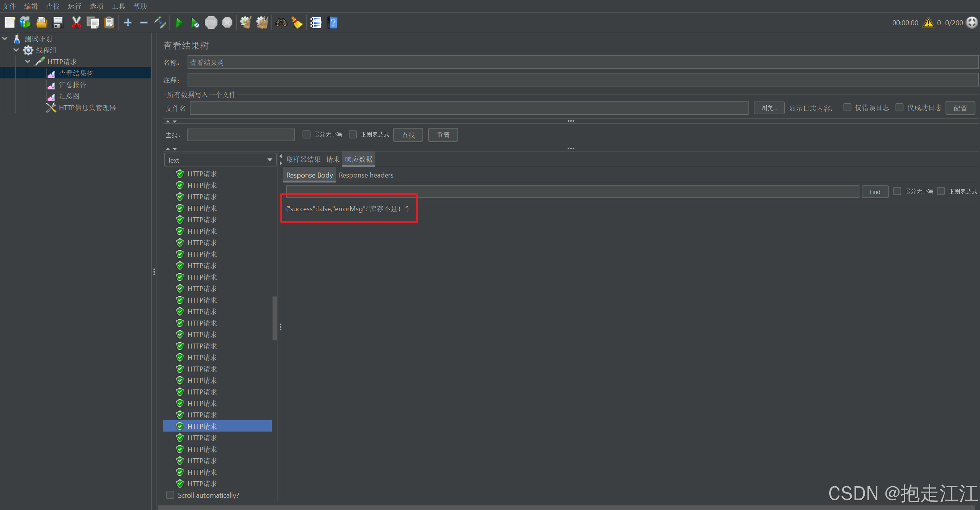Click the 注释 input field
The height and width of the screenshot is (510, 980).
583,80
